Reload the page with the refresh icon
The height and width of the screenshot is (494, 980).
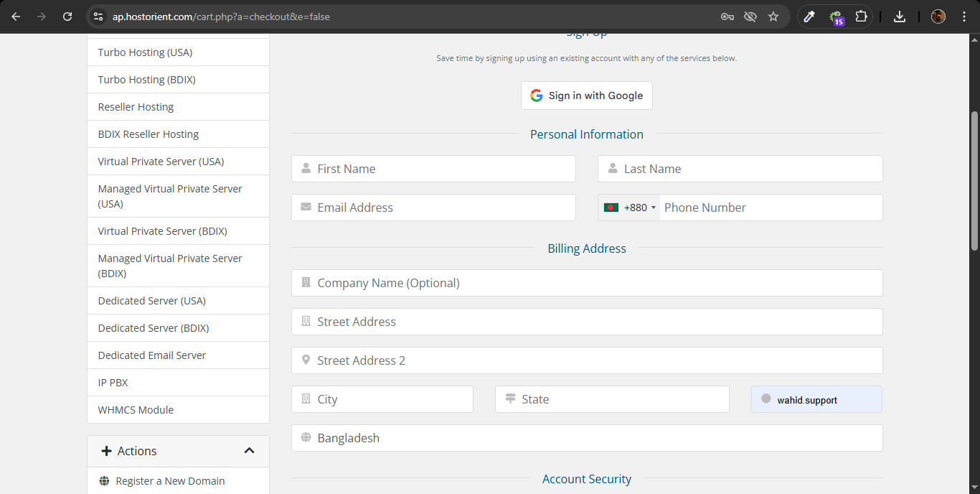[67, 17]
